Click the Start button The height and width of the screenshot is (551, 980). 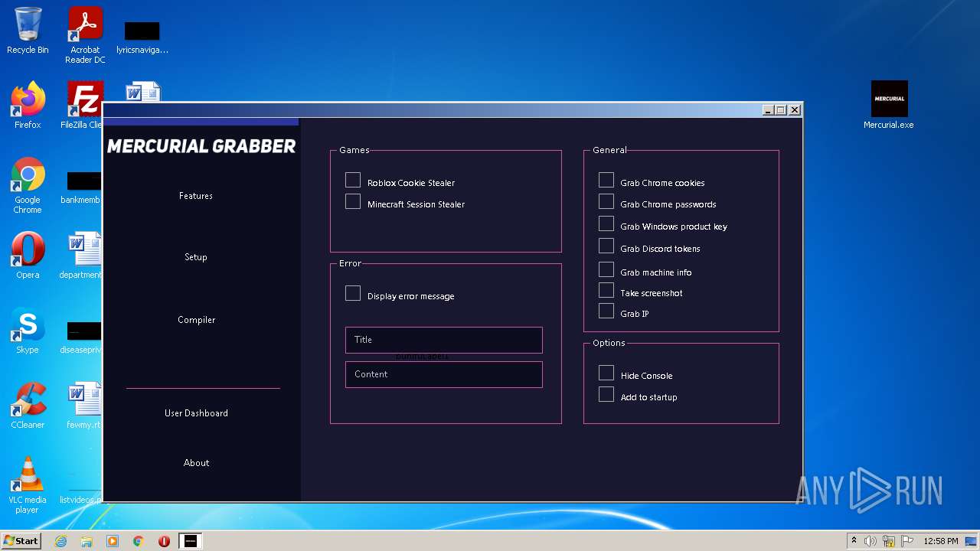21,541
